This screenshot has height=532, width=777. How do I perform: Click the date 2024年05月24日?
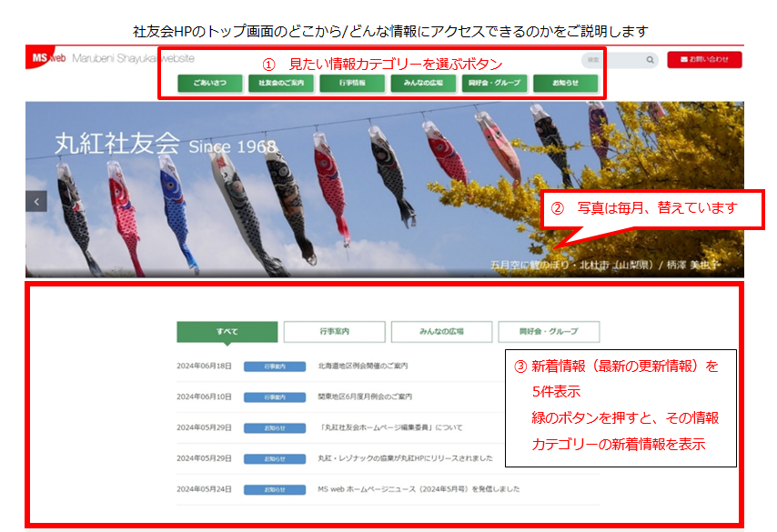(204, 489)
